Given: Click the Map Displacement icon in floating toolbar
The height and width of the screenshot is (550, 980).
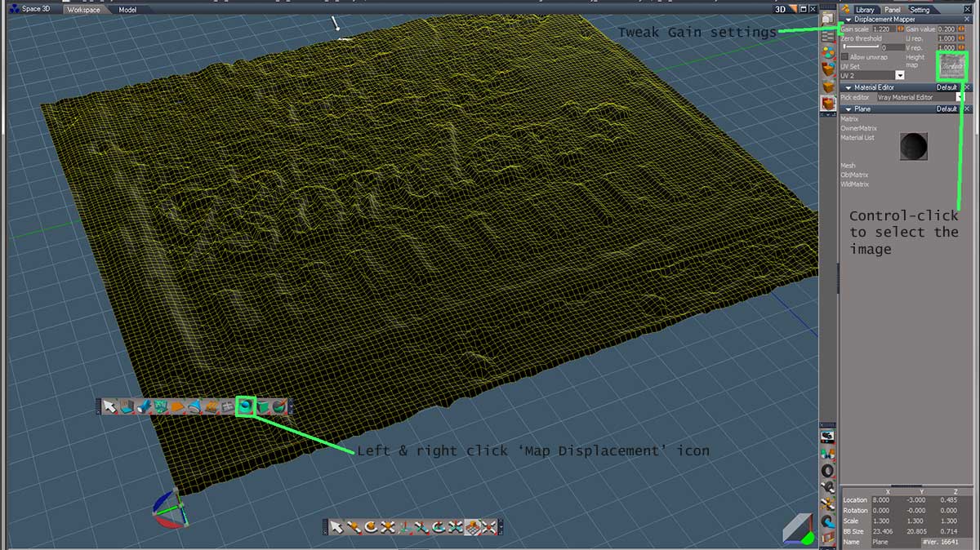Looking at the screenshot, I should tap(245, 406).
